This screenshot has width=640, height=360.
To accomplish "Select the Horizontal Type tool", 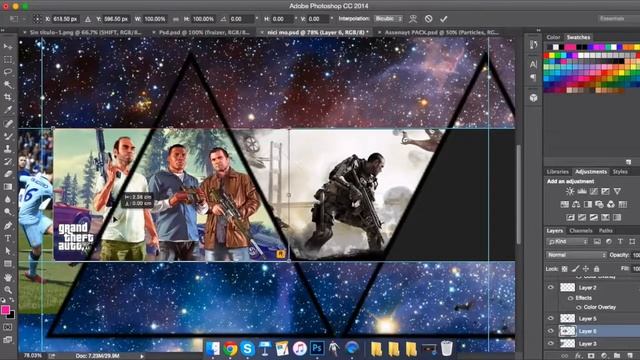I will click(x=8, y=238).
